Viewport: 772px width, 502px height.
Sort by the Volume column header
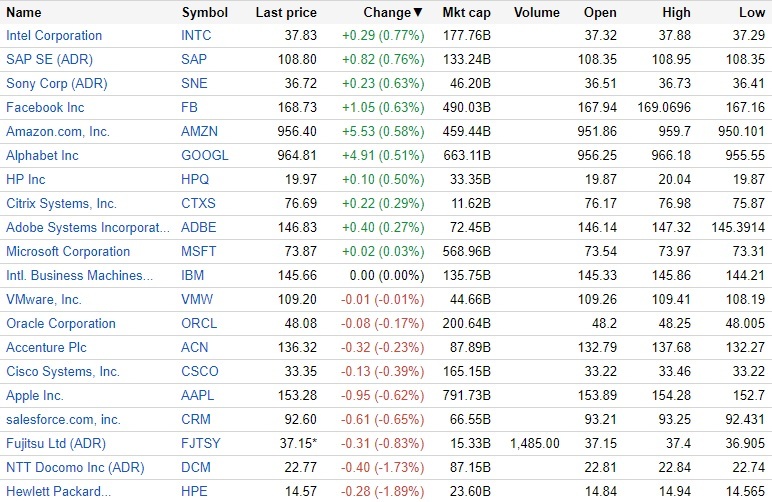(x=536, y=13)
